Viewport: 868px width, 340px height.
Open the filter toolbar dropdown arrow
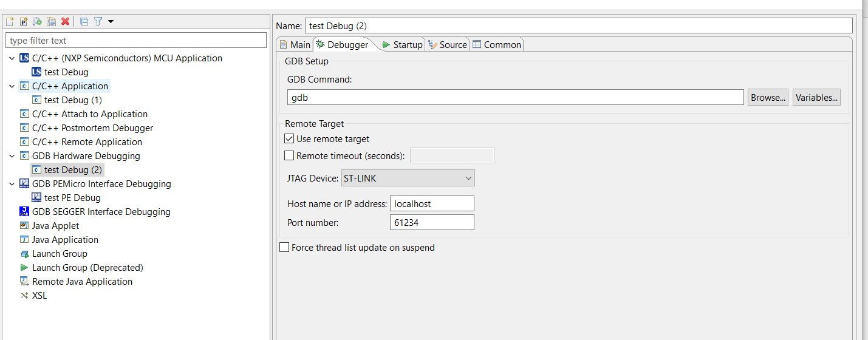pos(111,21)
